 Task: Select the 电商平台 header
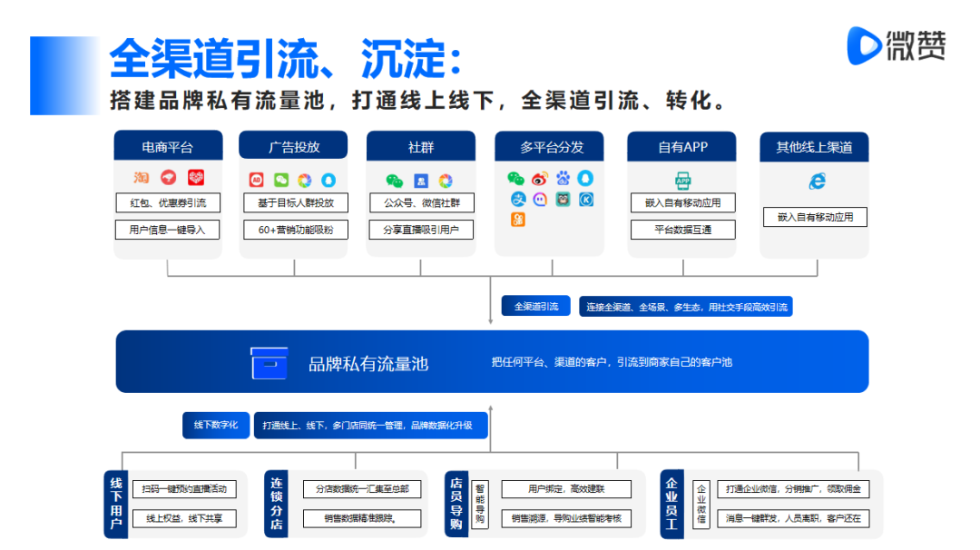(x=167, y=147)
